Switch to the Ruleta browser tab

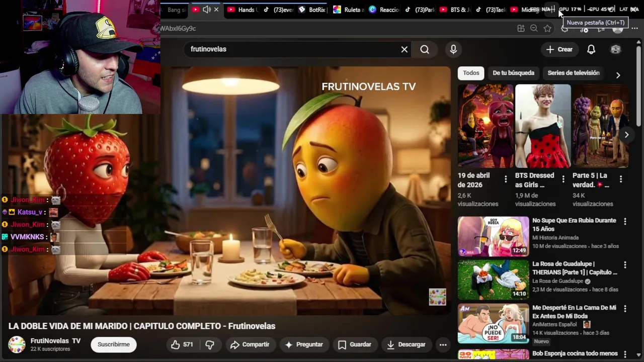click(348, 10)
